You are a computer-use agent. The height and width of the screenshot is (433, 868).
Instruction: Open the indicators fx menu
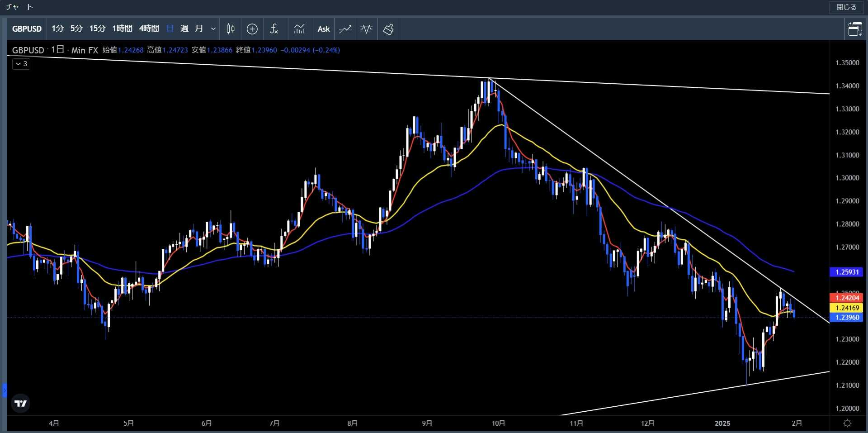274,29
